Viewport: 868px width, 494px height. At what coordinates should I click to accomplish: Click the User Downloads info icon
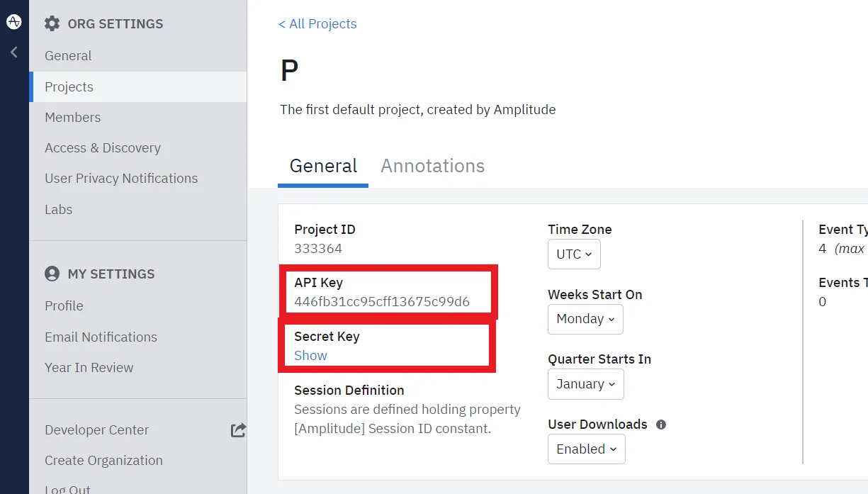(x=661, y=425)
